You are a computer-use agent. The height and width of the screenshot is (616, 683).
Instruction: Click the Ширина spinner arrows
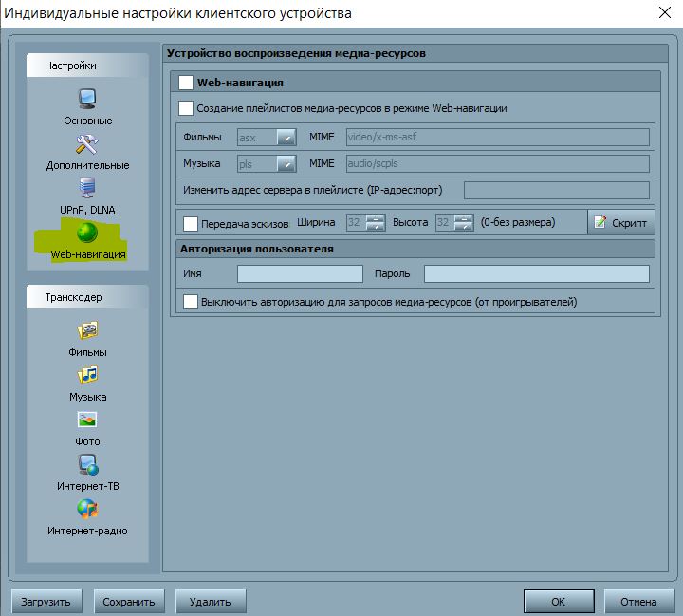coord(376,223)
